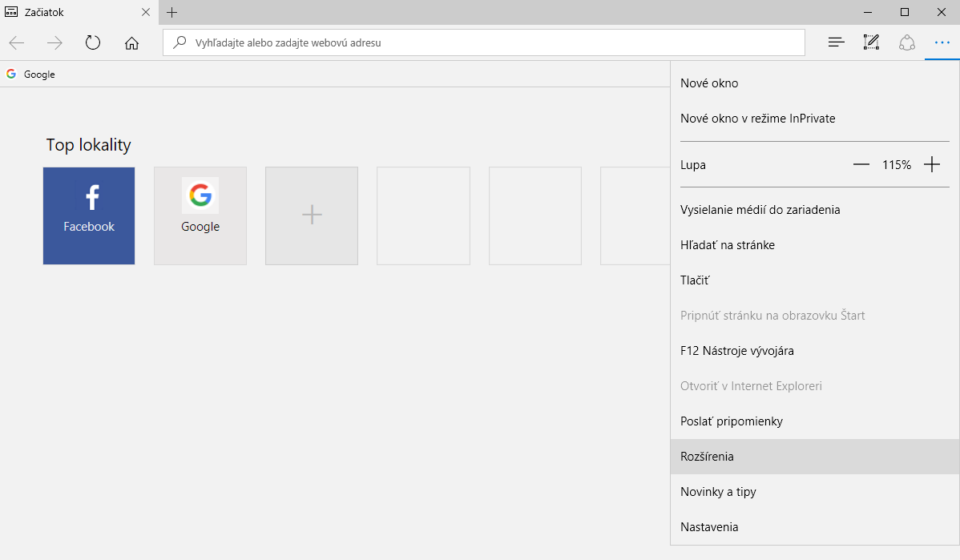Open the Facebook top site tile
960x560 pixels.
89,216
